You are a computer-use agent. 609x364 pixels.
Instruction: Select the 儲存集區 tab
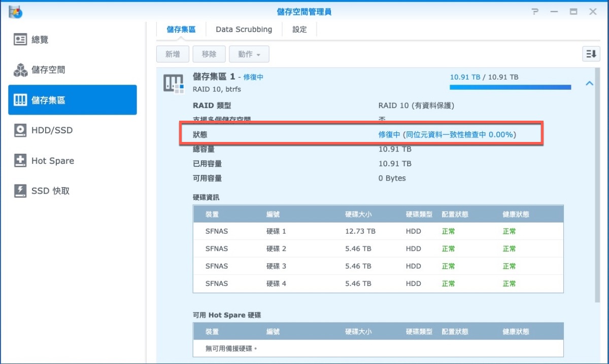[x=181, y=29]
